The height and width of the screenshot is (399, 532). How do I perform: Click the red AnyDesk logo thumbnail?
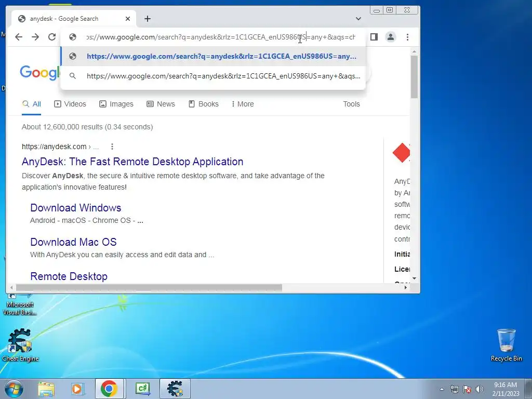402,153
